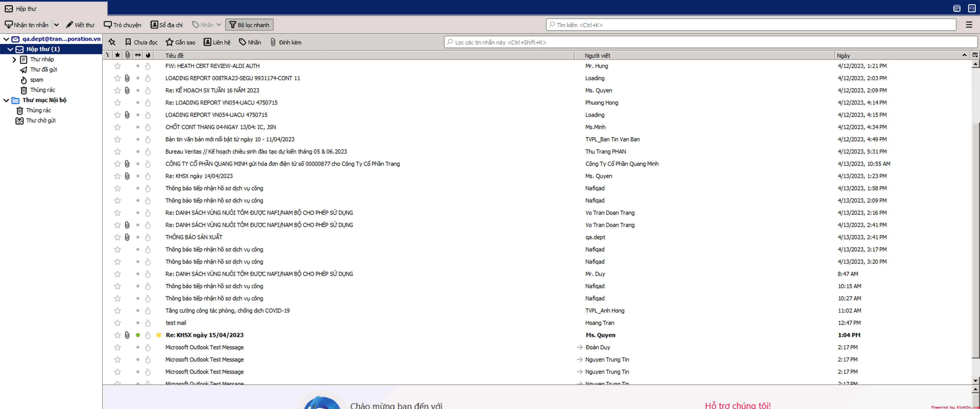Image resolution: width=980 pixels, height=409 pixels.
Task: Click attachment icon of THÔNG BÁO SẢN XUẤT row
Action: click(x=127, y=237)
